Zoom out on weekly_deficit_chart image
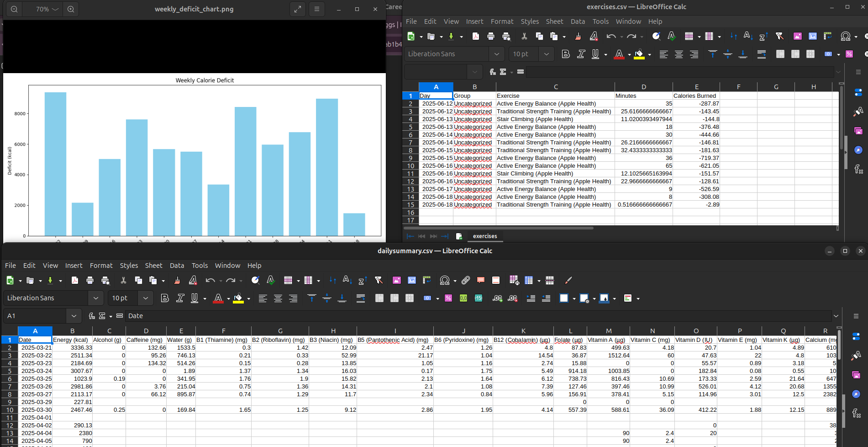 coord(14,9)
